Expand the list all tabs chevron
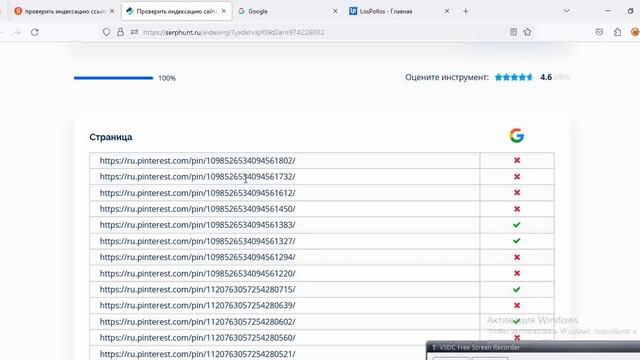 tap(567, 11)
